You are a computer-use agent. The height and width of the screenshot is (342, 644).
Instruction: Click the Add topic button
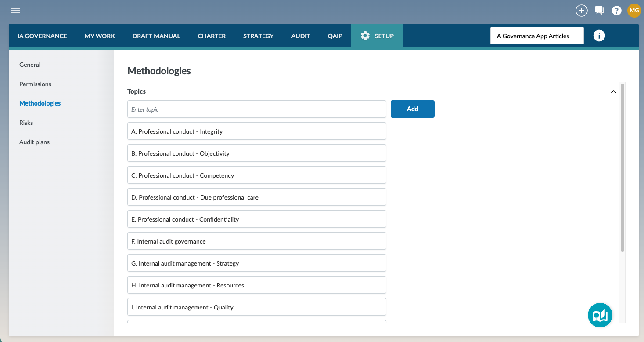point(412,109)
